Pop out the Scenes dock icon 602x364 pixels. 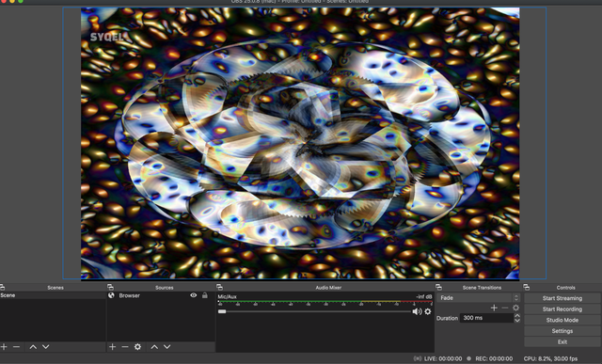pos(2,287)
